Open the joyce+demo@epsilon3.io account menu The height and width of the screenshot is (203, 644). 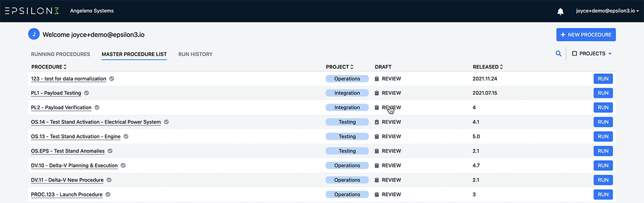click(607, 11)
